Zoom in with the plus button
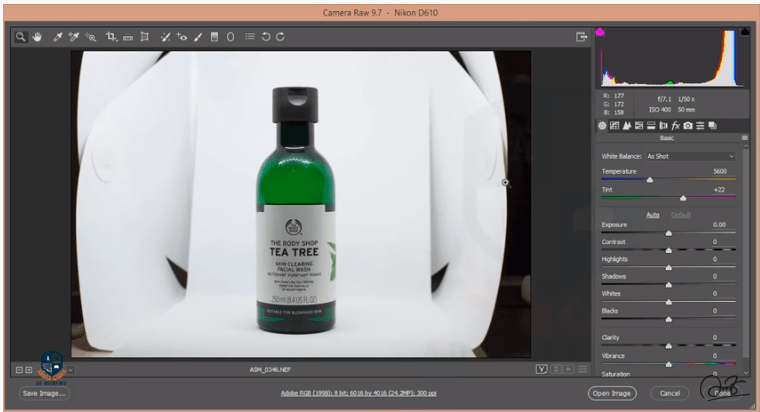 [x=29, y=370]
